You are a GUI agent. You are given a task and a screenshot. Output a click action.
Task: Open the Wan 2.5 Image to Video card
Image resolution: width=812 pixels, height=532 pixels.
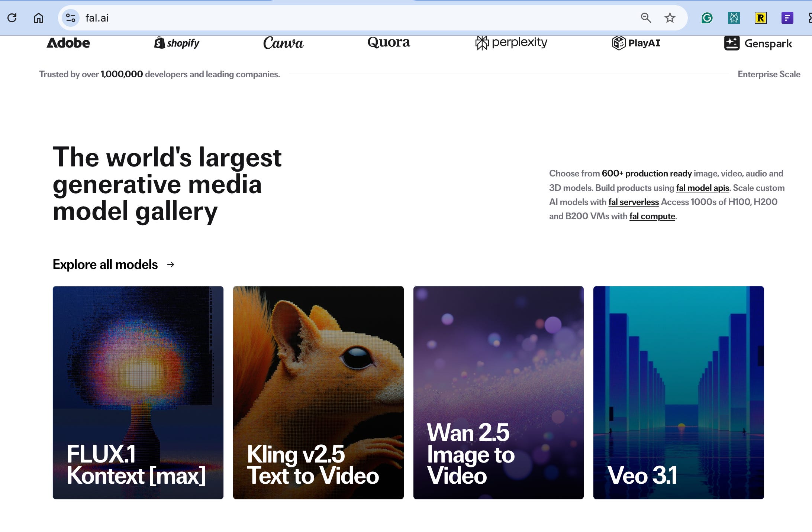pyautogui.click(x=498, y=392)
